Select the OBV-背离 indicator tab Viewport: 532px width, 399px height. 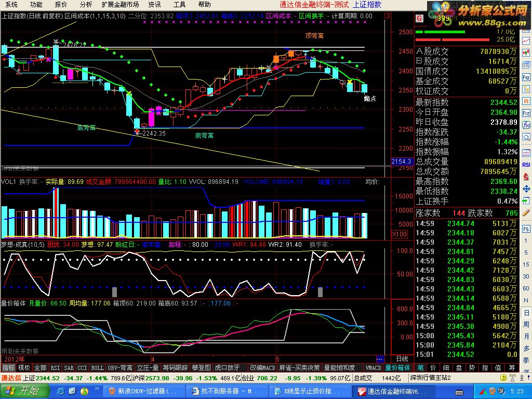coord(120,368)
